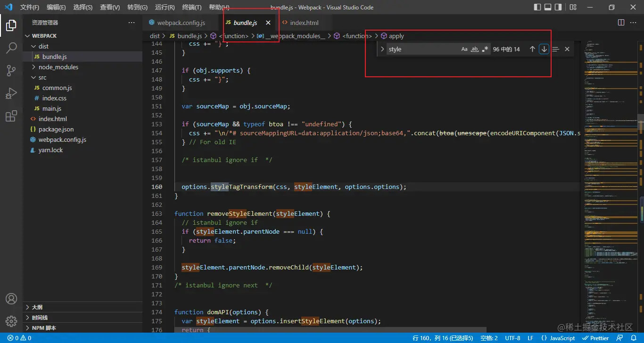The height and width of the screenshot is (343, 644).
Task: Toggle Find in Selection
Action: click(x=556, y=49)
